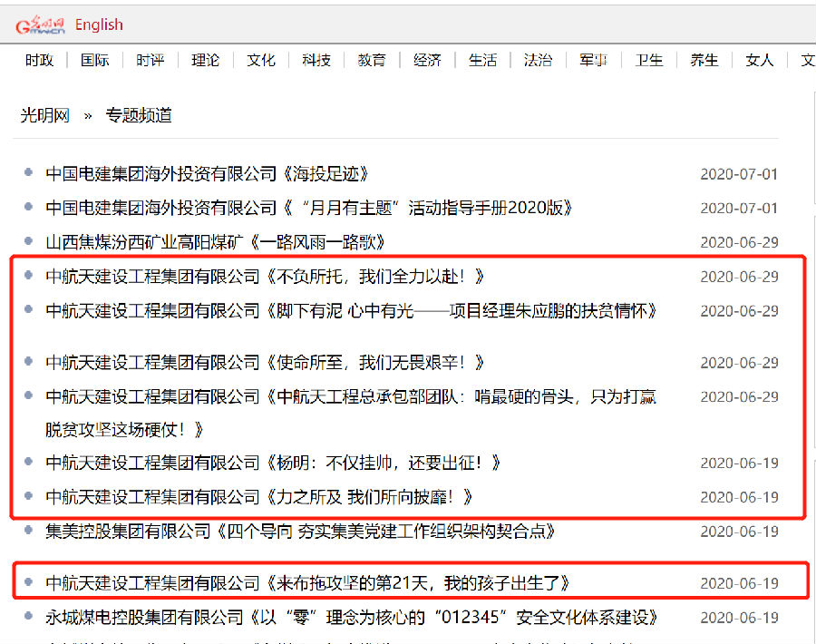Open the 永城煤电 “012345” 安全文化 article

coord(352,618)
